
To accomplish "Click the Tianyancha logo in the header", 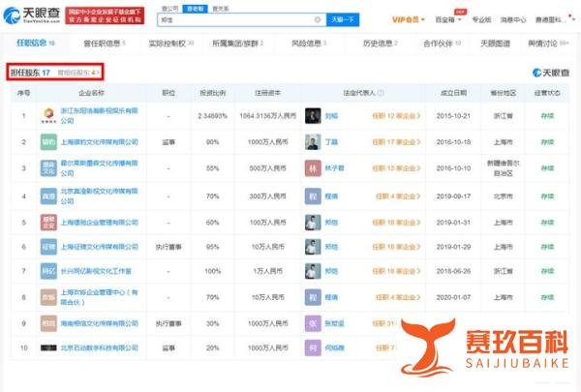I will point(32,15).
